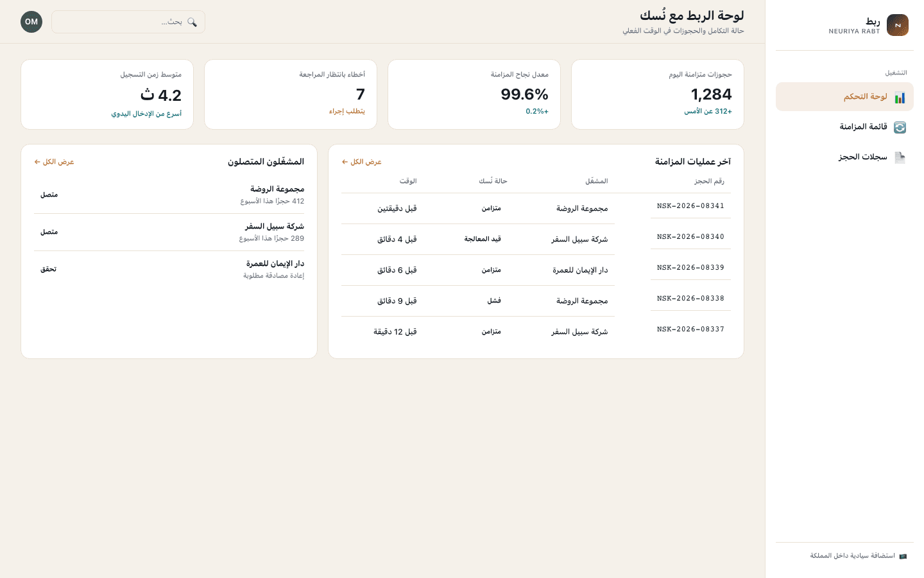Click the flag icon beside استضافة سيادية

coord(903,556)
